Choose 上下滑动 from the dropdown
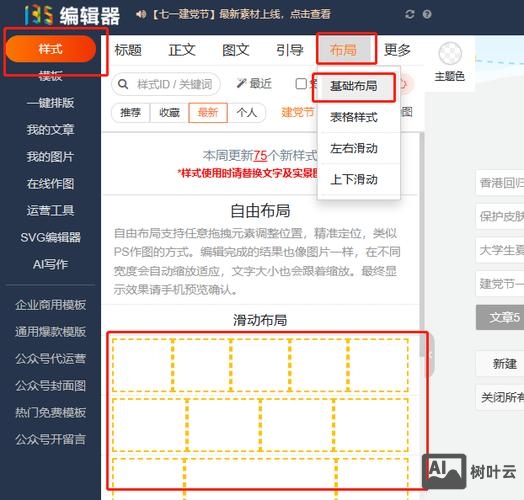This screenshot has width=524, height=500. [354, 179]
